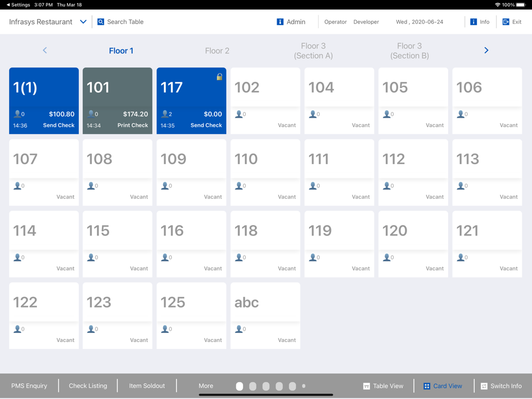
Task: Open Check Listing
Action: pyautogui.click(x=88, y=386)
